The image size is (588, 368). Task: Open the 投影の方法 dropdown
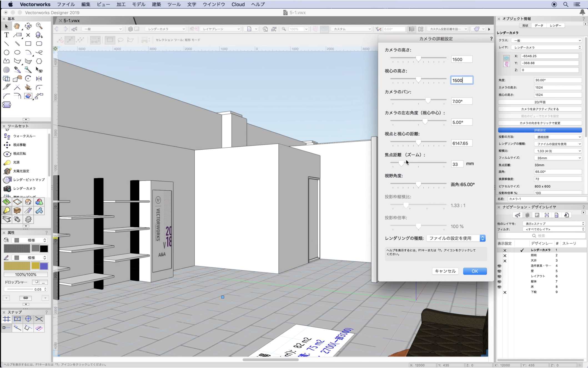[558, 137]
